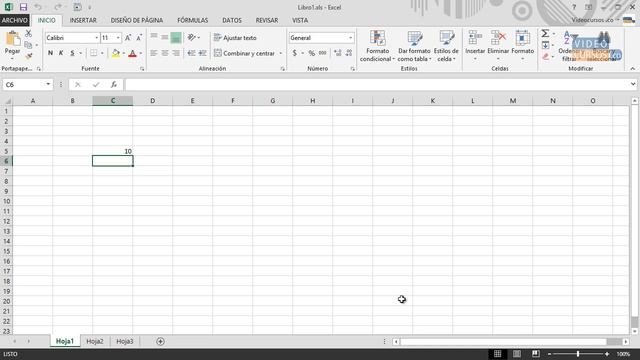
Task: Switch to the REVISAR tab
Action: pos(267,20)
